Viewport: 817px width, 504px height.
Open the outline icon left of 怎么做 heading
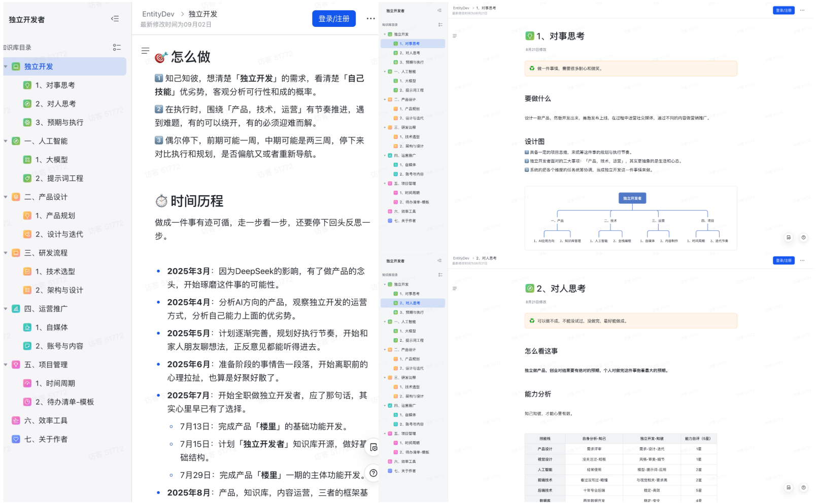(145, 51)
